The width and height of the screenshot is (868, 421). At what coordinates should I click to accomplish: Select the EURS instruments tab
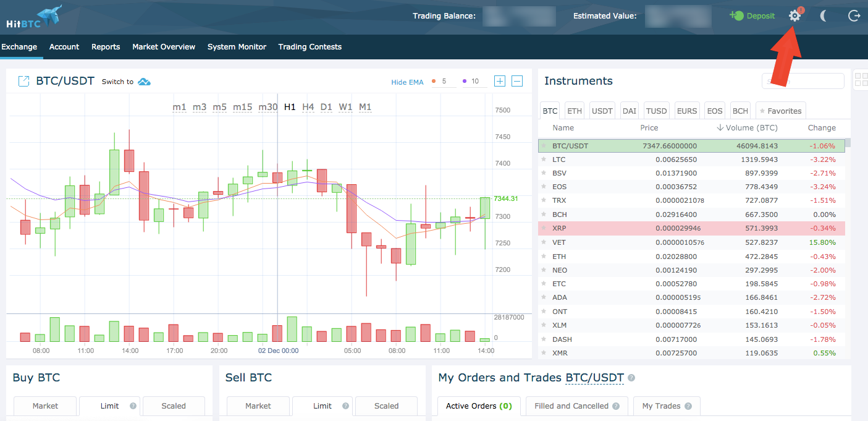pyautogui.click(x=687, y=111)
